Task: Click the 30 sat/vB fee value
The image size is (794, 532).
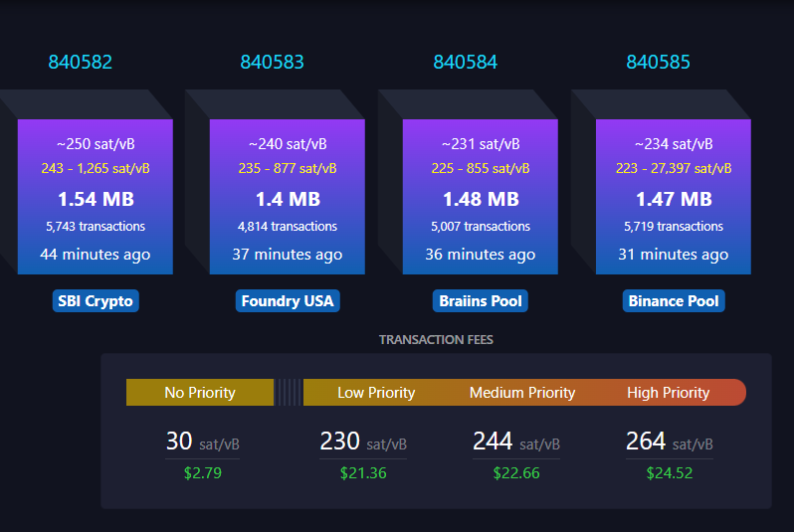Action: 203,442
